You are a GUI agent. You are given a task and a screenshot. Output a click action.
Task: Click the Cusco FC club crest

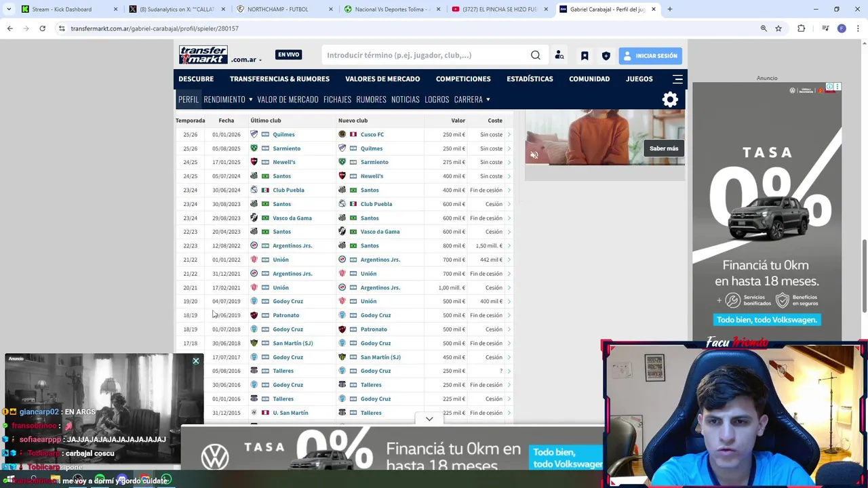click(342, 134)
